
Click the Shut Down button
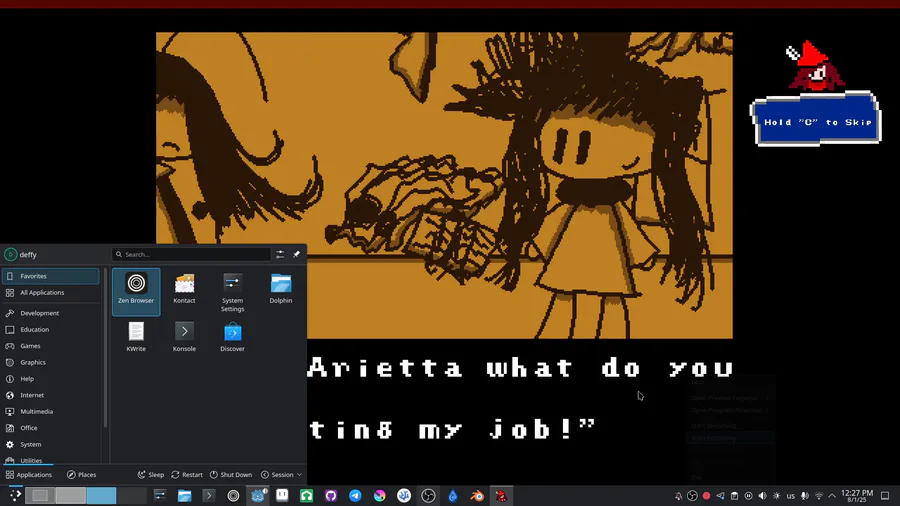click(x=231, y=474)
